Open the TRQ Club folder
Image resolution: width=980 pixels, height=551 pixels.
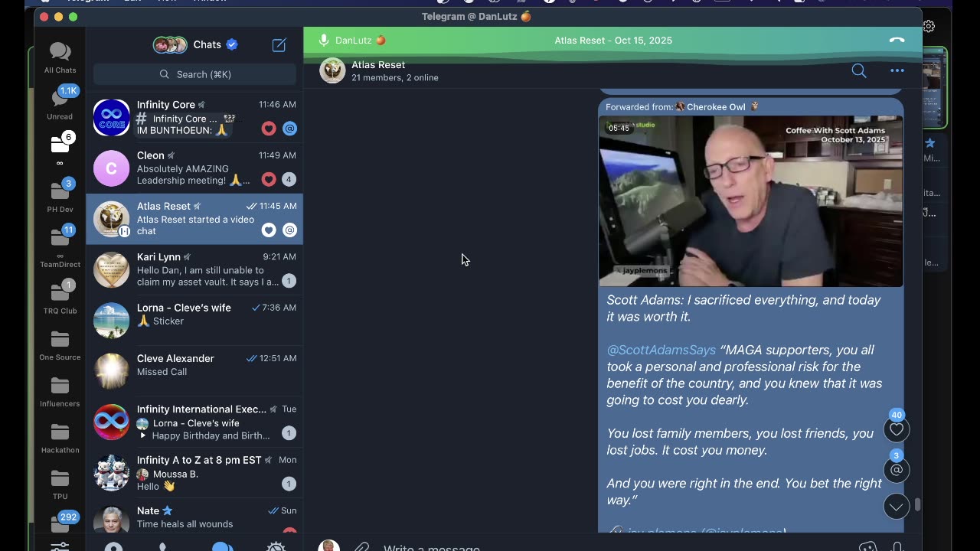click(60, 297)
